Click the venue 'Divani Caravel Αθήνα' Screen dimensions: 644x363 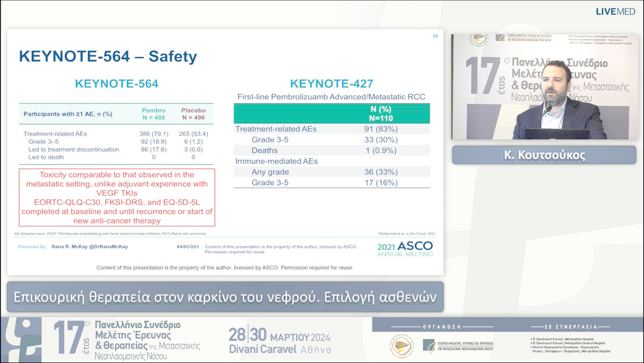[279, 349]
